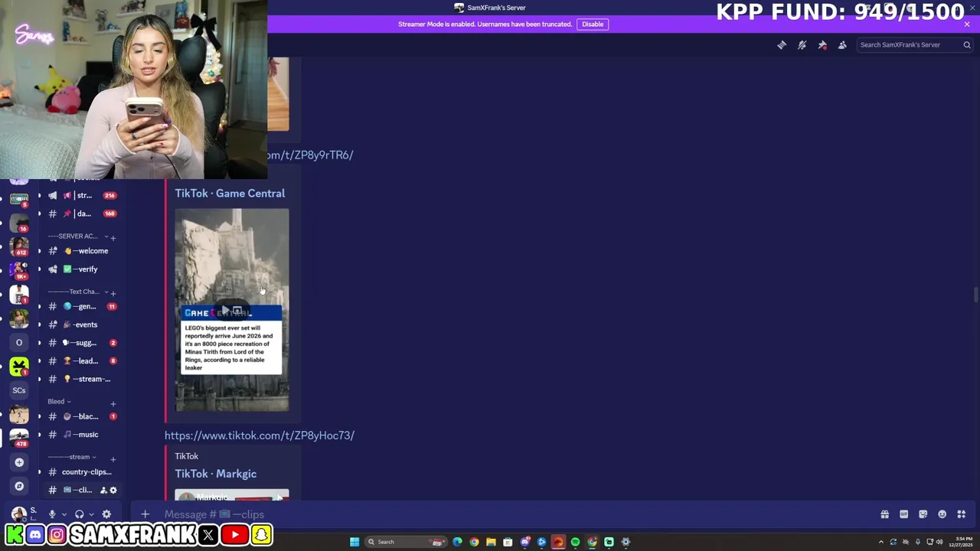Collapse the Bleed category

coord(59,401)
